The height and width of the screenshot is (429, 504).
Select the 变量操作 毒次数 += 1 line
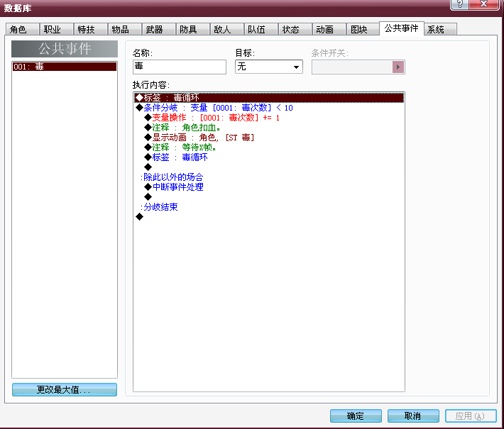pyautogui.click(x=269, y=118)
